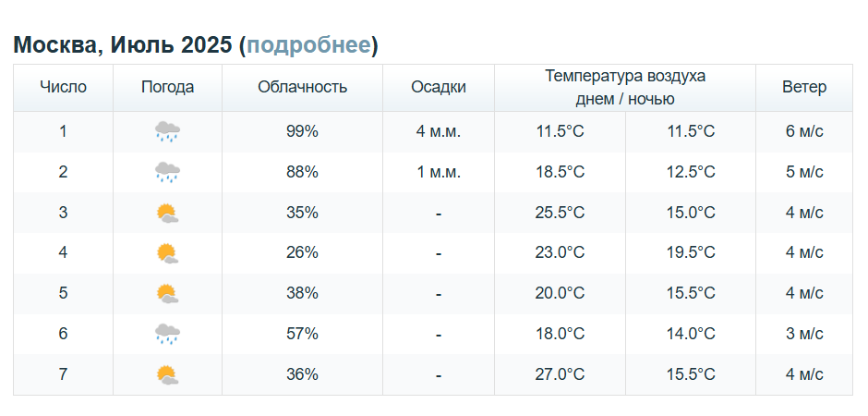Click the partly sunny icon for day 3

[x=167, y=213]
